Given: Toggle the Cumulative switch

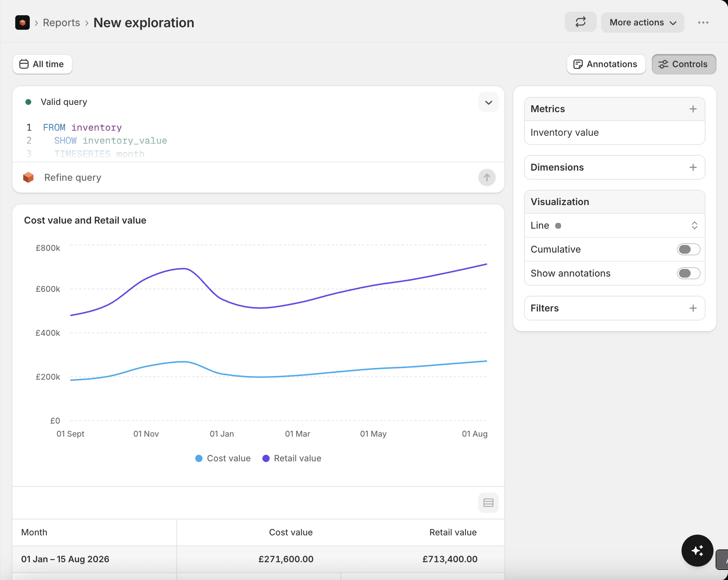Looking at the screenshot, I should (x=688, y=249).
